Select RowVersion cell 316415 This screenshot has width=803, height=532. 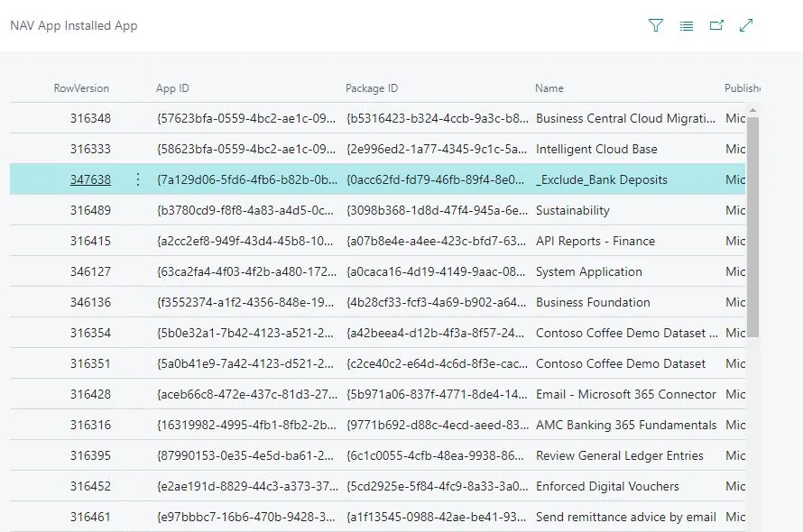[x=90, y=241]
